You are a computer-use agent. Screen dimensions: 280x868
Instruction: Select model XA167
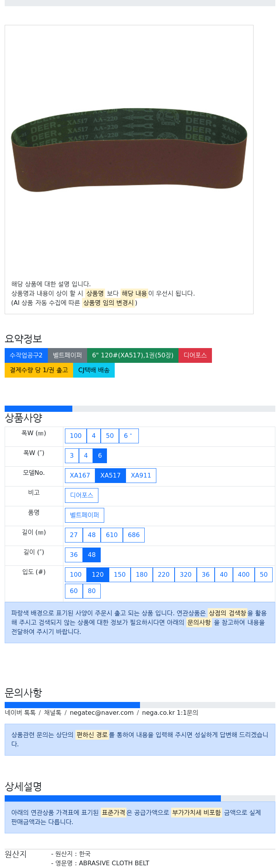tap(80, 476)
